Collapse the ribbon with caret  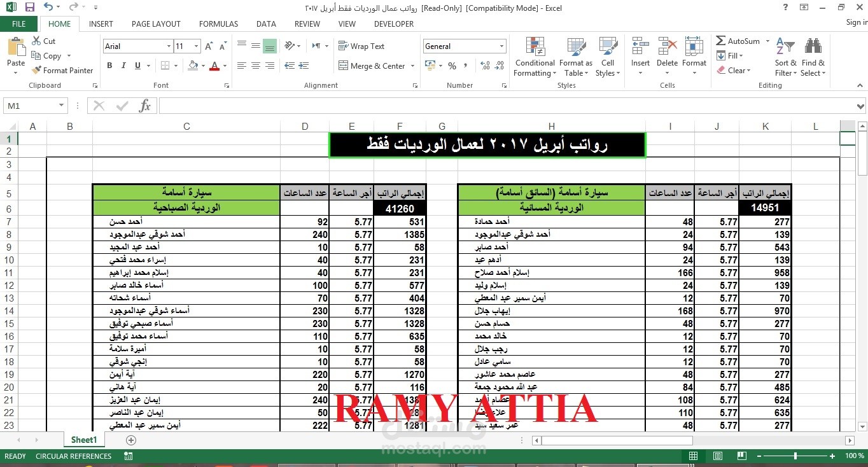click(860, 85)
